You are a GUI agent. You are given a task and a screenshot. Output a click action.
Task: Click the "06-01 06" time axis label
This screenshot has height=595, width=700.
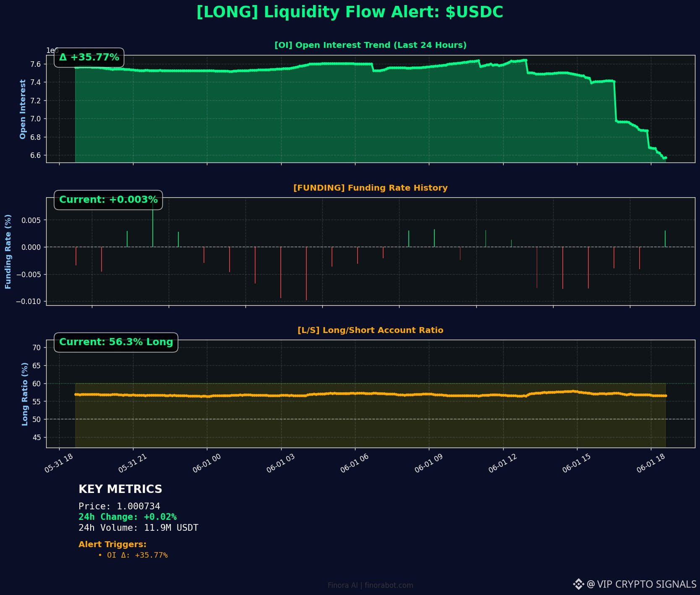(x=355, y=463)
